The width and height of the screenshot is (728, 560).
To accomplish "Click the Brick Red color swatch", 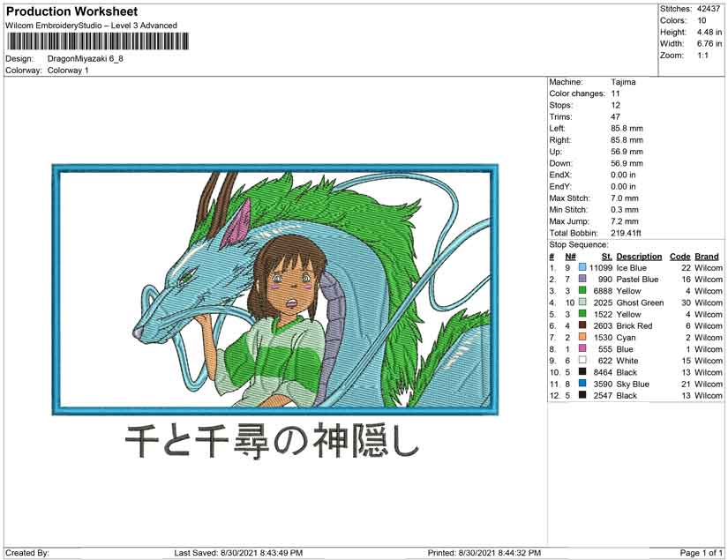I will [x=582, y=325].
